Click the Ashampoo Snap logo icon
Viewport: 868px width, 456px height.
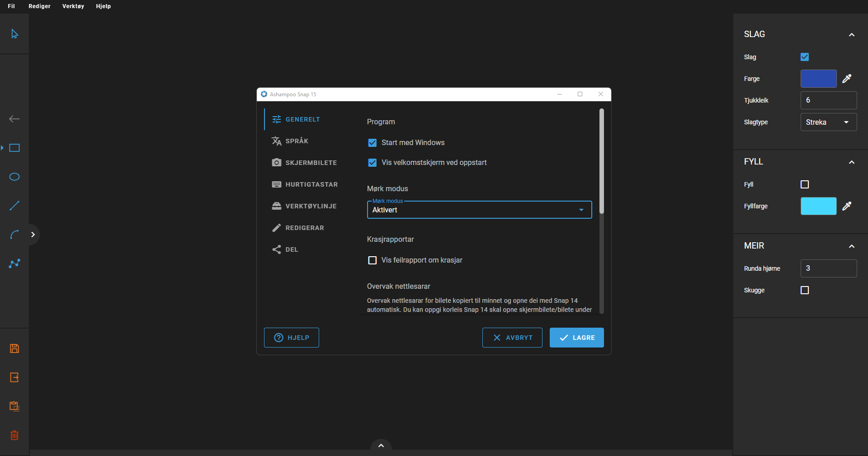point(264,94)
